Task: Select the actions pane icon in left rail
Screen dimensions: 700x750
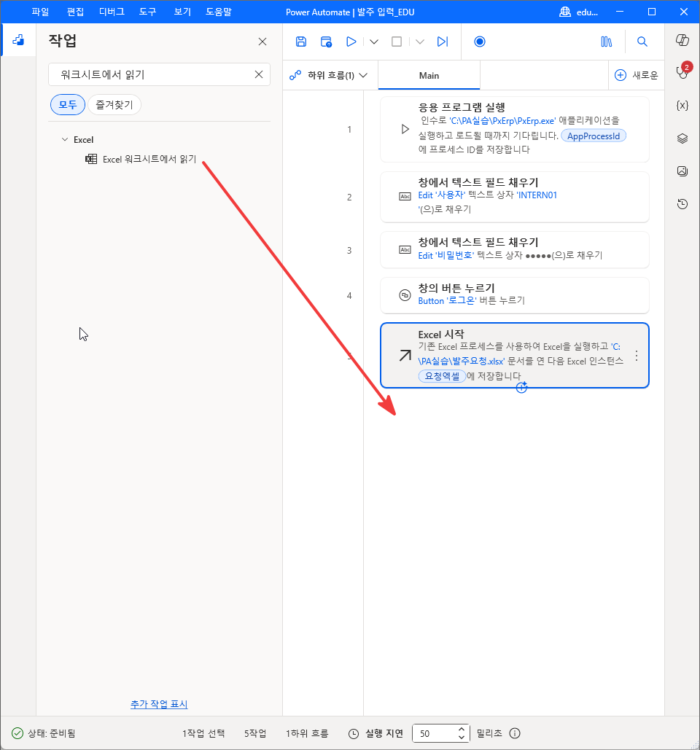Action: [x=18, y=40]
